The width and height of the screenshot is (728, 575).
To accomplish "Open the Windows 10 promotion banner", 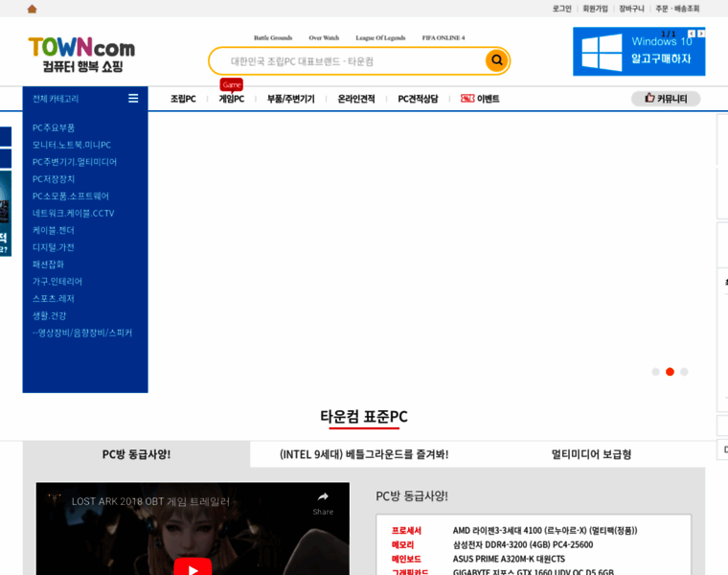I will point(639,51).
